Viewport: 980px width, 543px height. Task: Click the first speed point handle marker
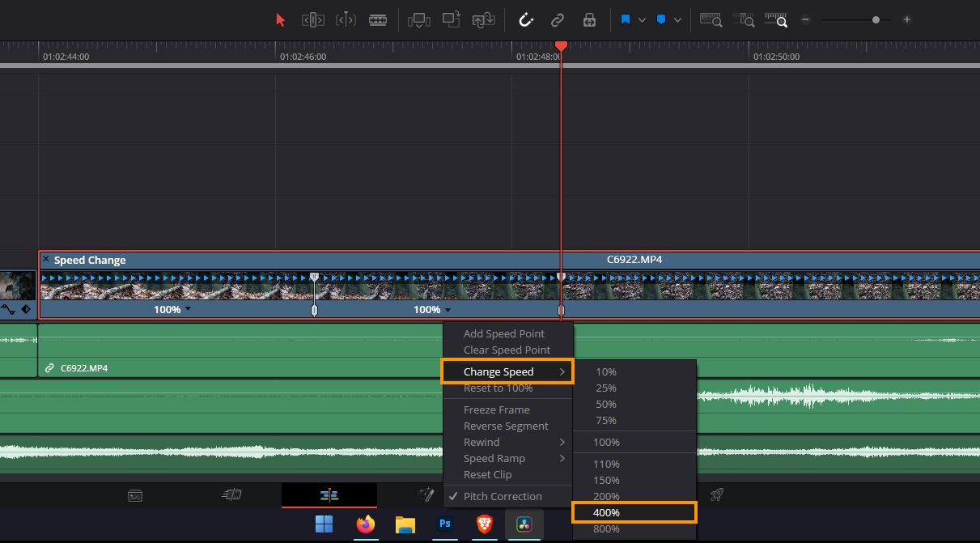point(315,278)
